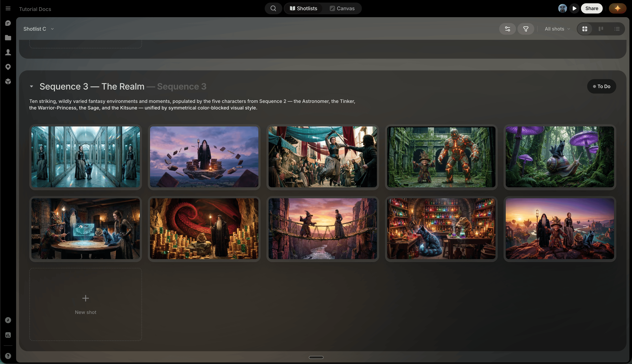Open the chart panel sidebar icon
The height and width of the screenshot is (364, 632).
coord(8,335)
